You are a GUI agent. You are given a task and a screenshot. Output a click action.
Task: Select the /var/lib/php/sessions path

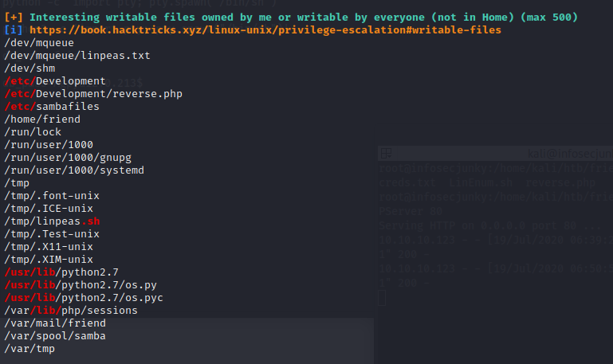[x=71, y=311]
